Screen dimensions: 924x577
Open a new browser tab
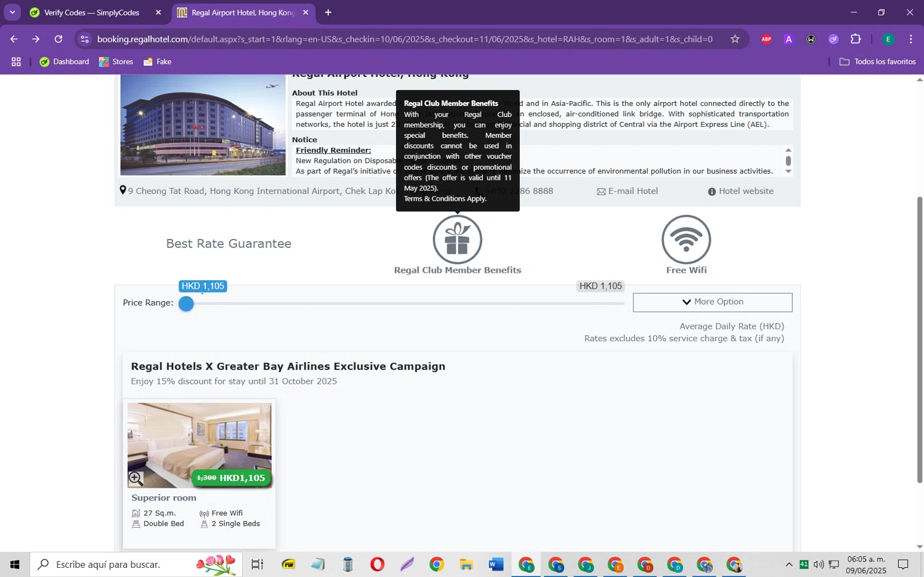[328, 12]
